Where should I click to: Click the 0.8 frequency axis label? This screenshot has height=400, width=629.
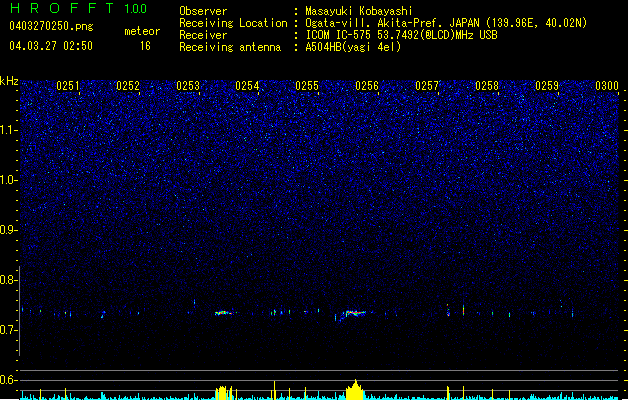click(8, 280)
